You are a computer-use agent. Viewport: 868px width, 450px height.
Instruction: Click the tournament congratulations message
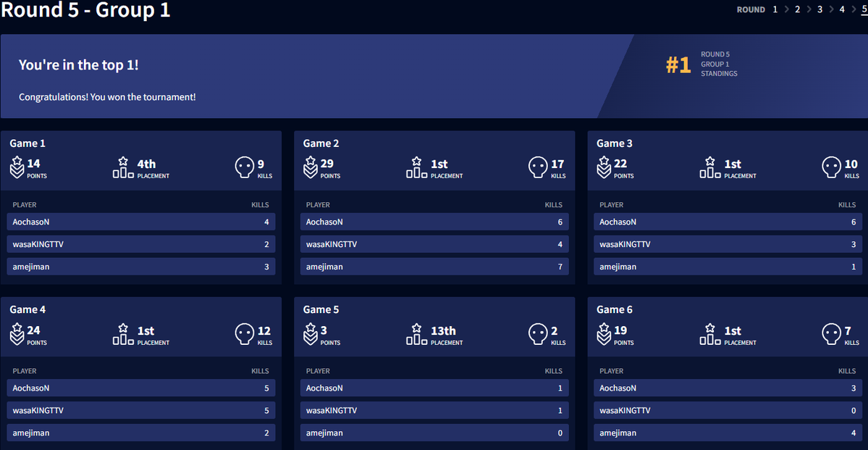pyautogui.click(x=107, y=97)
